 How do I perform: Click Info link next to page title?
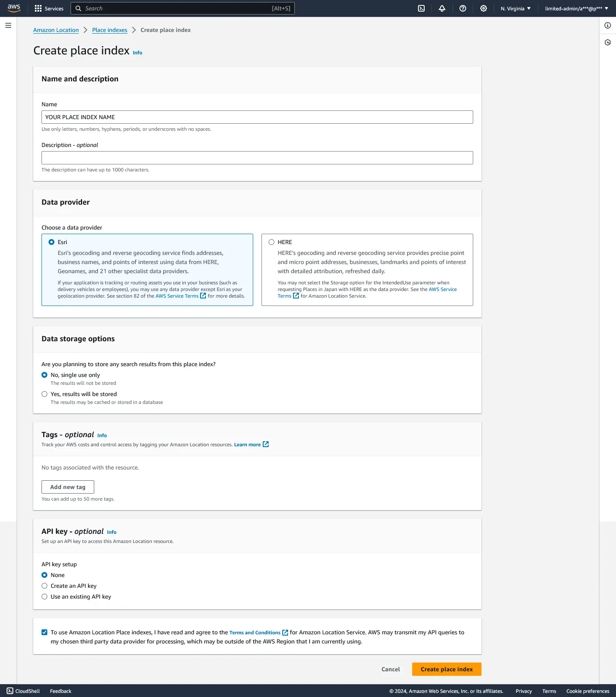pos(137,53)
